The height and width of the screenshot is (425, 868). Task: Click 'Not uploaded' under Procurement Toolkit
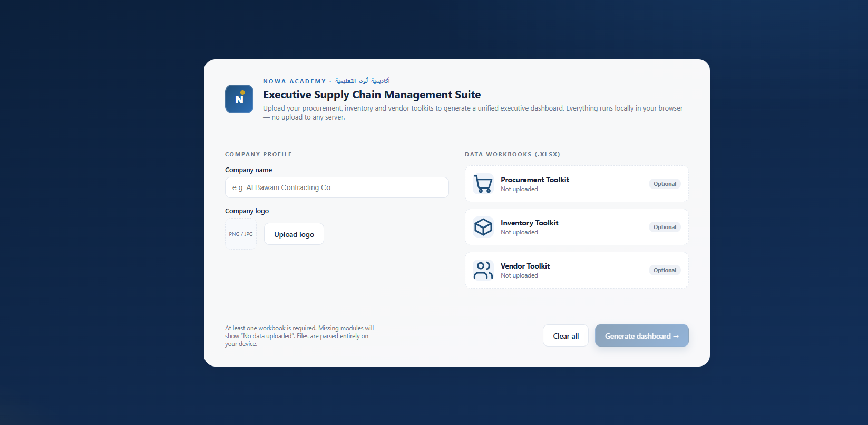[519, 189]
